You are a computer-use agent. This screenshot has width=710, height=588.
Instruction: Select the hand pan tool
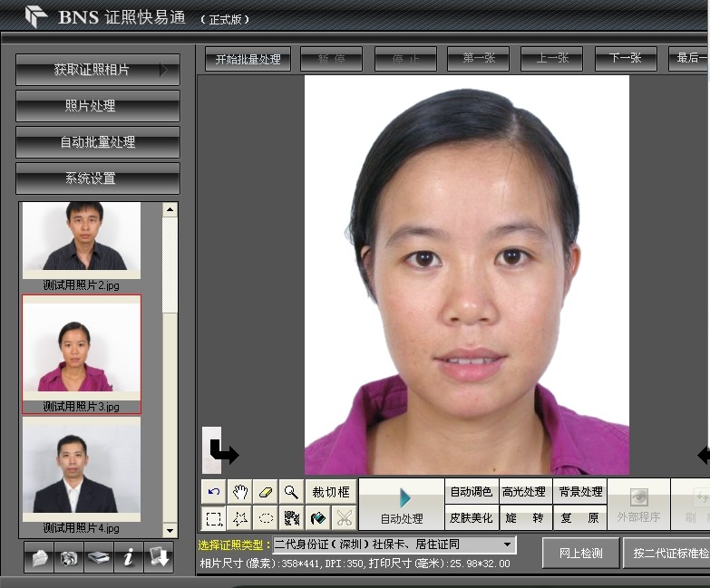239,492
